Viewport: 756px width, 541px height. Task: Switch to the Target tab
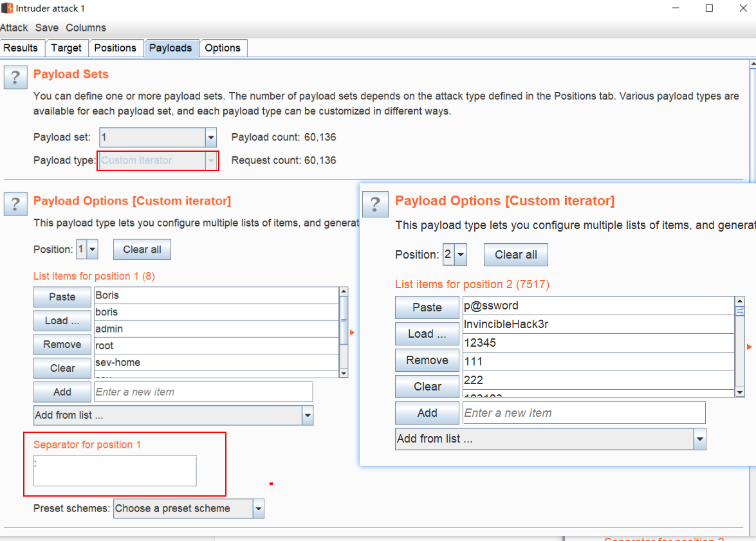point(66,48)
